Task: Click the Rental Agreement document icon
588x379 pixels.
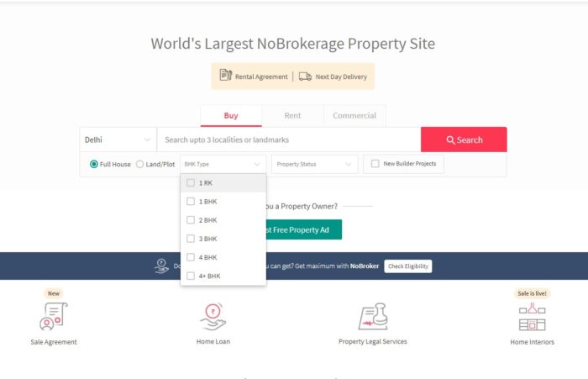Action: pyautogui.click(x=225, y=75)
